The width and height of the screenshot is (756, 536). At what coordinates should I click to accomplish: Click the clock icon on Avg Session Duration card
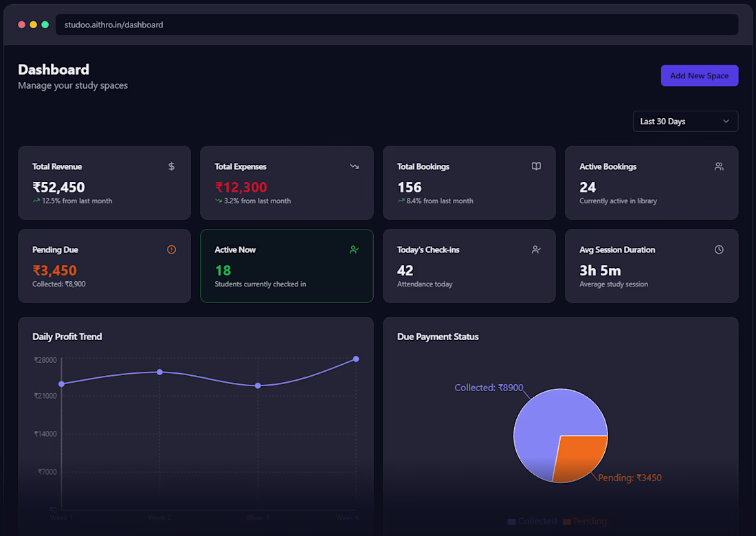(719, 249)
